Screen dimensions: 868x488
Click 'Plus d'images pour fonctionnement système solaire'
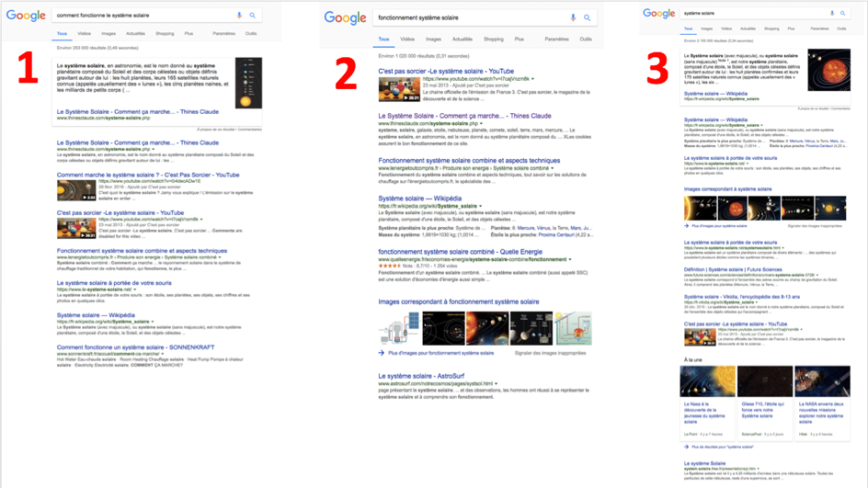[440, 353]
